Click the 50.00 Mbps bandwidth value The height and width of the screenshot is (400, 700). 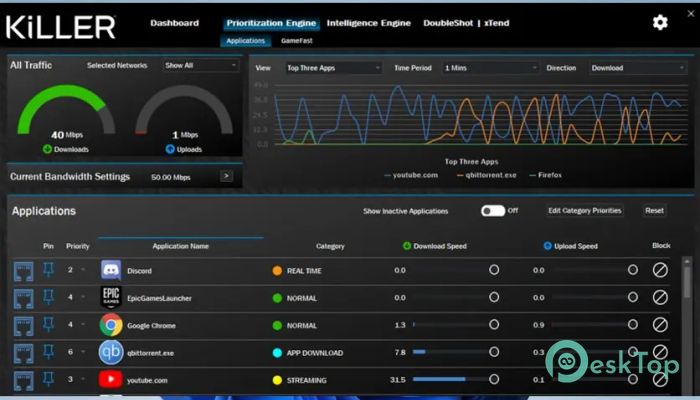point(171,177)
